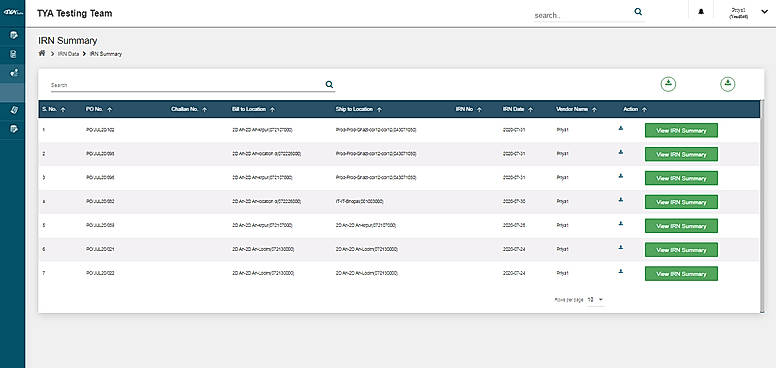Open the database icon in left sidebar

click(14, 54)
